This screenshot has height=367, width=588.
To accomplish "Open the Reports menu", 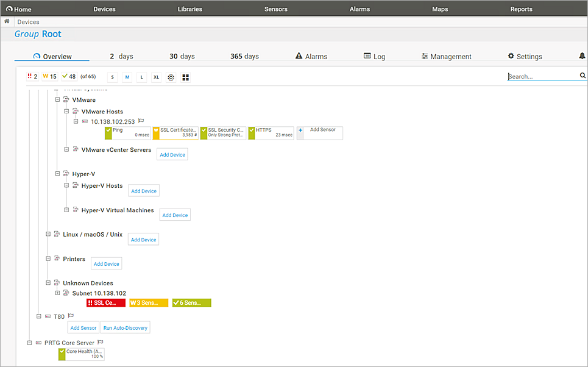I will pos(521,9).
